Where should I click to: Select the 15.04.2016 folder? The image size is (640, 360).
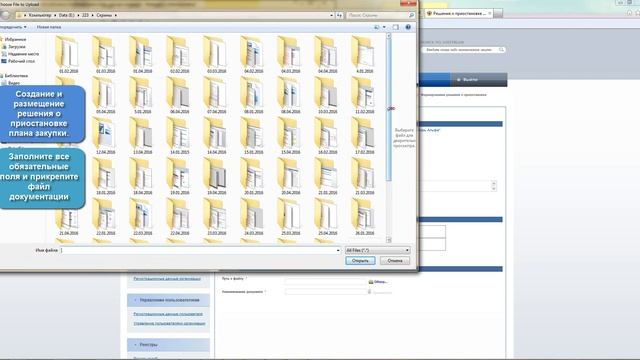tap(290, 136)
